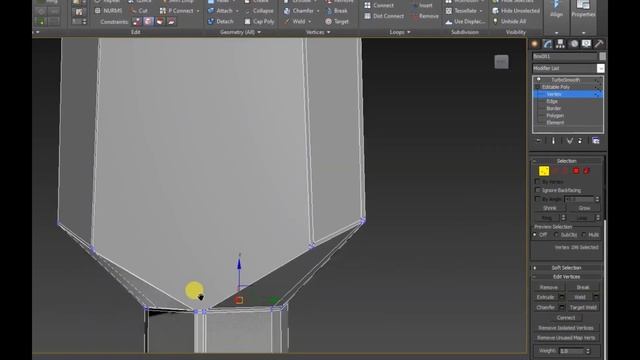
Task: Toggle the By Vertex checkbox
Action: (x=538, y=181)
